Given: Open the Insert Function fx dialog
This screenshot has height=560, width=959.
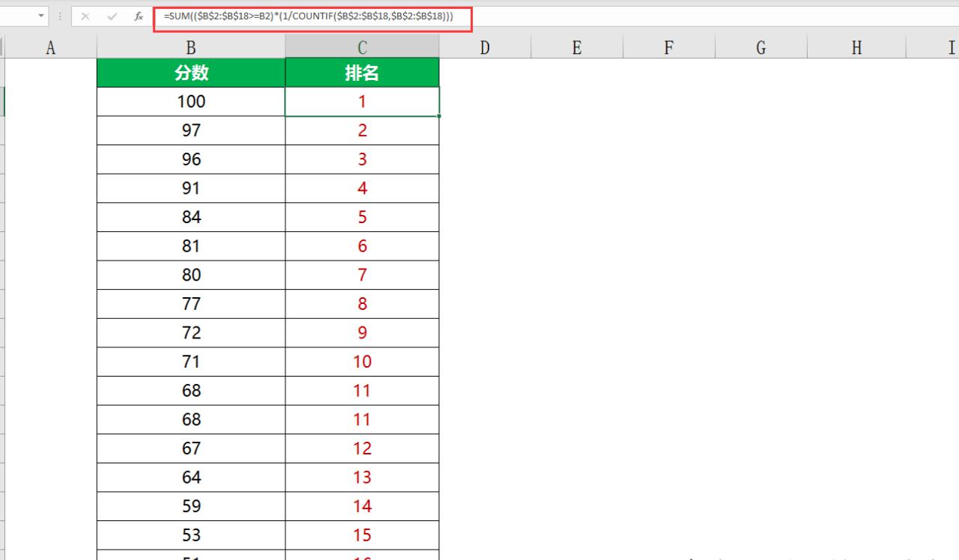Looking at the screenshot, I should 139,16.
